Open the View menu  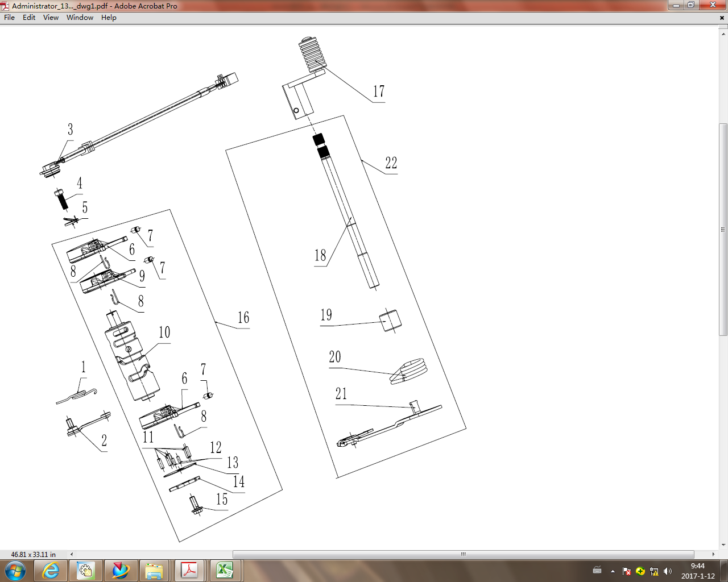click(51, 18)
